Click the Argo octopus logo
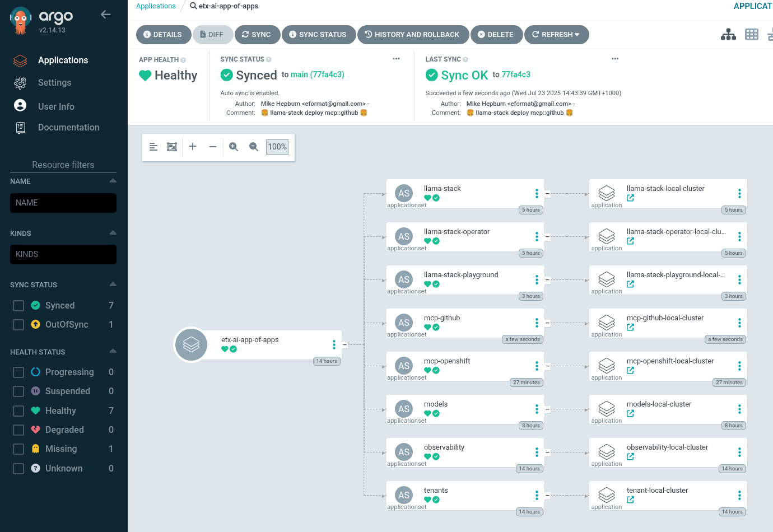 point(21,21)
